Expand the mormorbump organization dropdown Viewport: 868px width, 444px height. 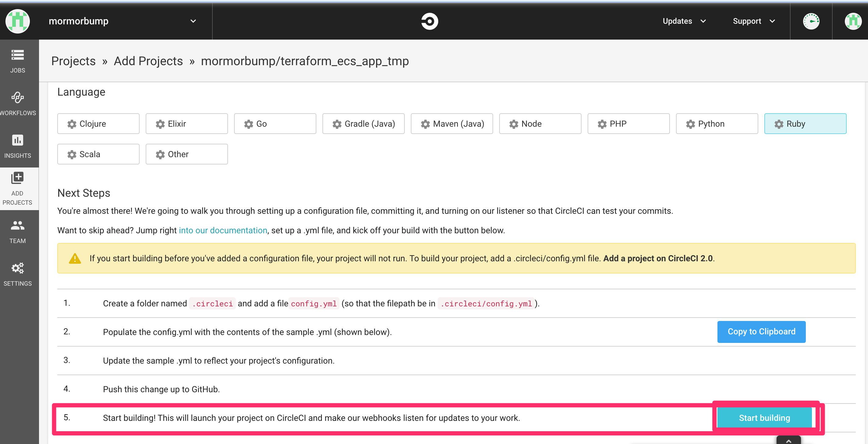point(193,21)
